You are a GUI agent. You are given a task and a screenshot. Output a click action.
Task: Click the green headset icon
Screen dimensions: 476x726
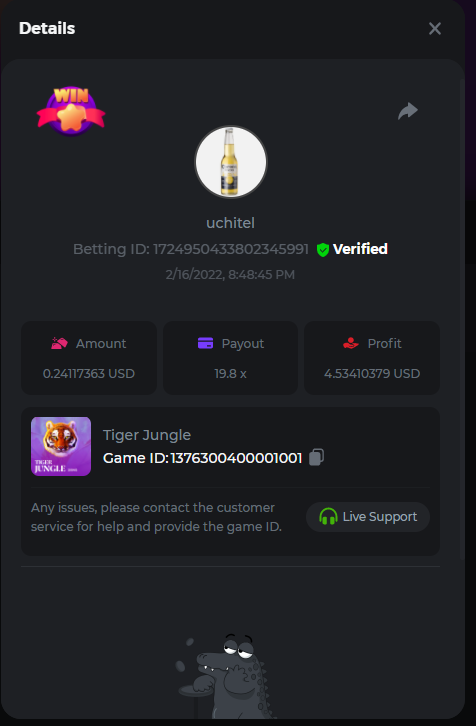(328, 517)
